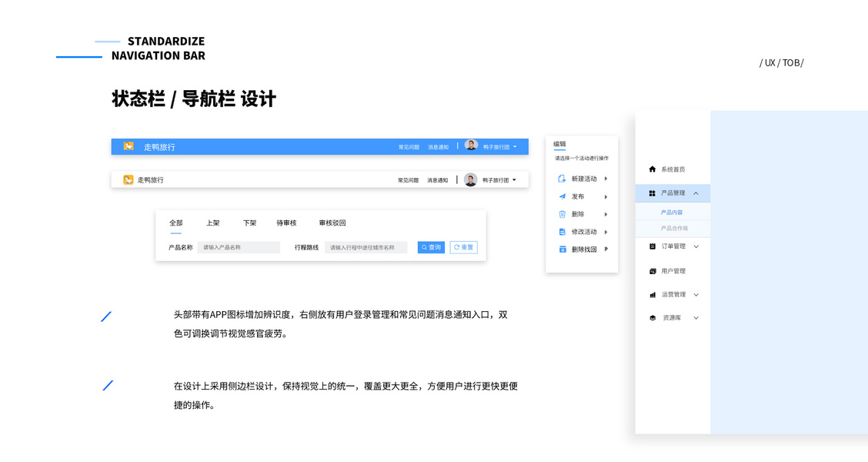Expand the 资源库 menu chevron
This screenshot has width=868, height=462.
696,318
